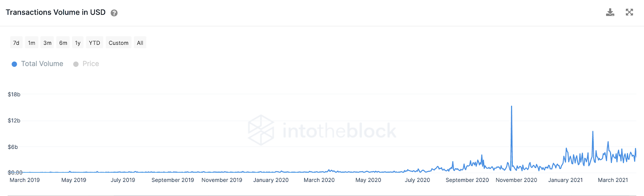Toggle the Price grey dot legend
This screenshot has width=644, height=196.
[76, 64]
